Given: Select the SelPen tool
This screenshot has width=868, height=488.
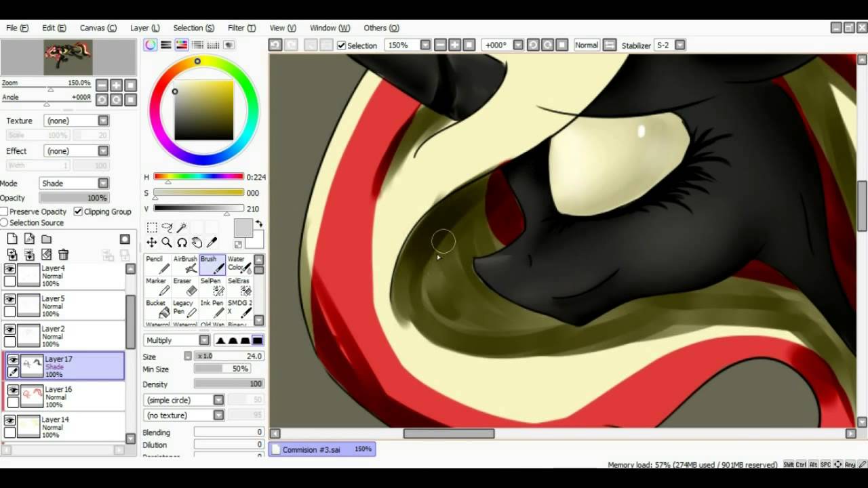Looking at the screenshot, I should click(212, 287).
